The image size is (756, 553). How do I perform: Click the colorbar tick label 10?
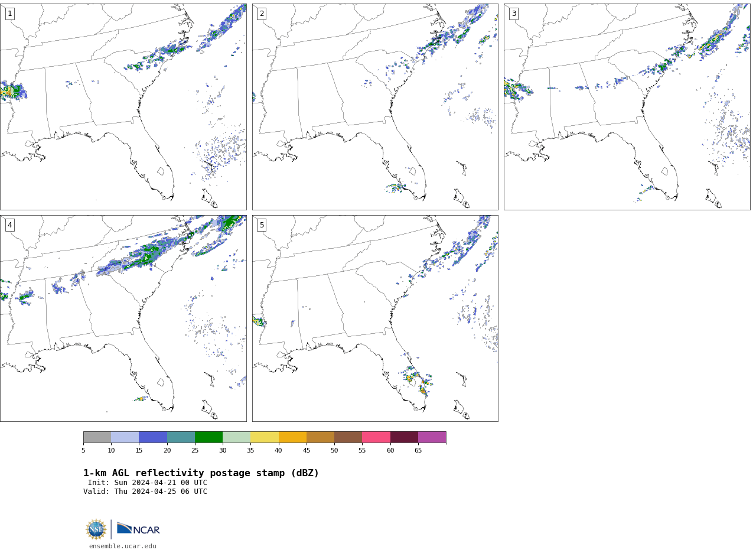click(x=111, y=451)
